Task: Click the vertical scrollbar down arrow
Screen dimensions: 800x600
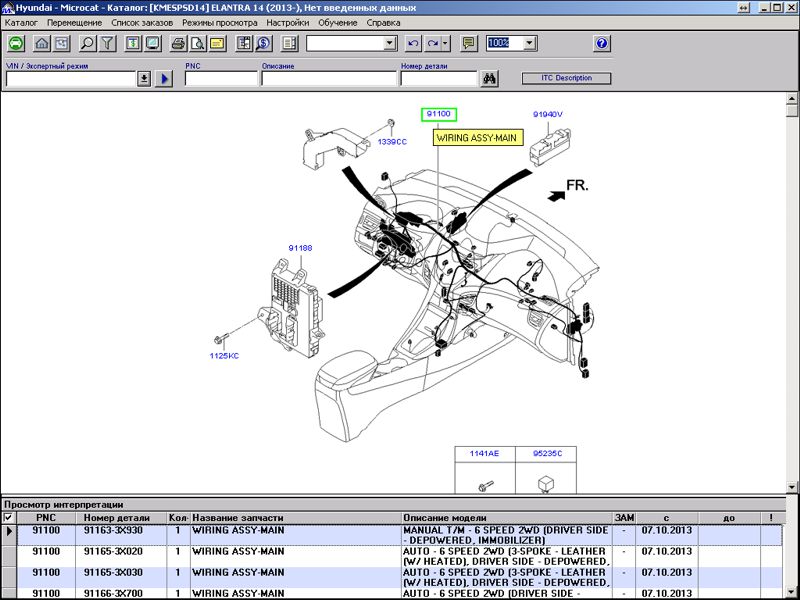Action: (x=792, y=487)
